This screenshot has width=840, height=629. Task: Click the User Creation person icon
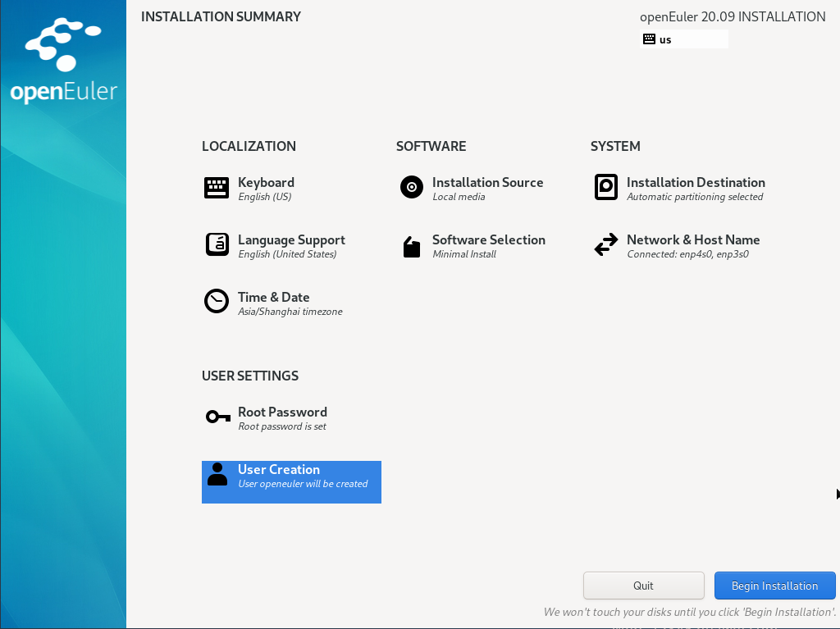(x=217, y=474)
